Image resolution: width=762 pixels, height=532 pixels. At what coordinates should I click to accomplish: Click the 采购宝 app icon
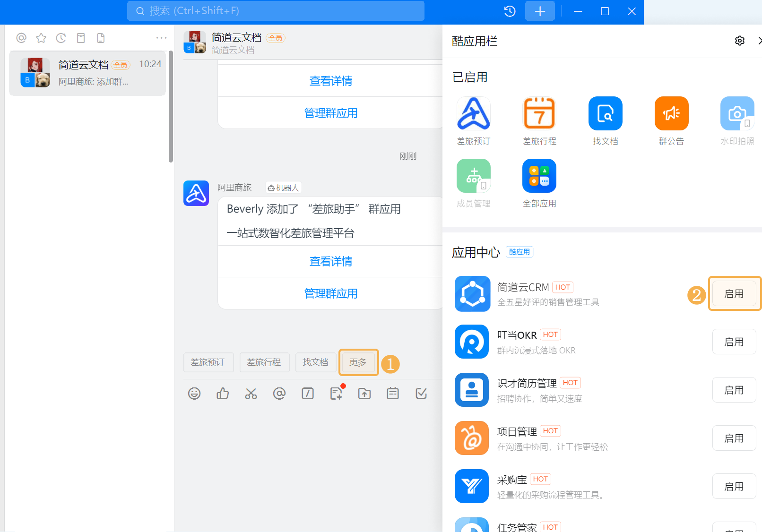(x=472, y=487)
